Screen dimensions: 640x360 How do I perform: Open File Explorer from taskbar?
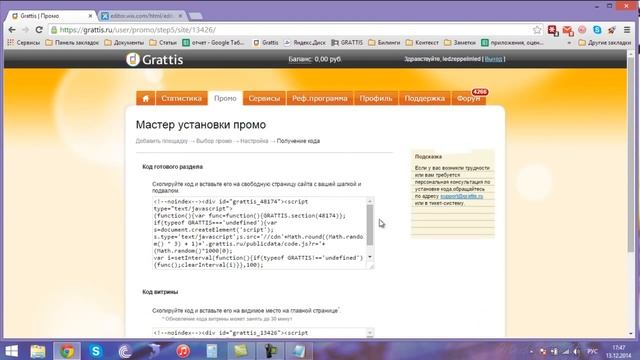[38, 351]
